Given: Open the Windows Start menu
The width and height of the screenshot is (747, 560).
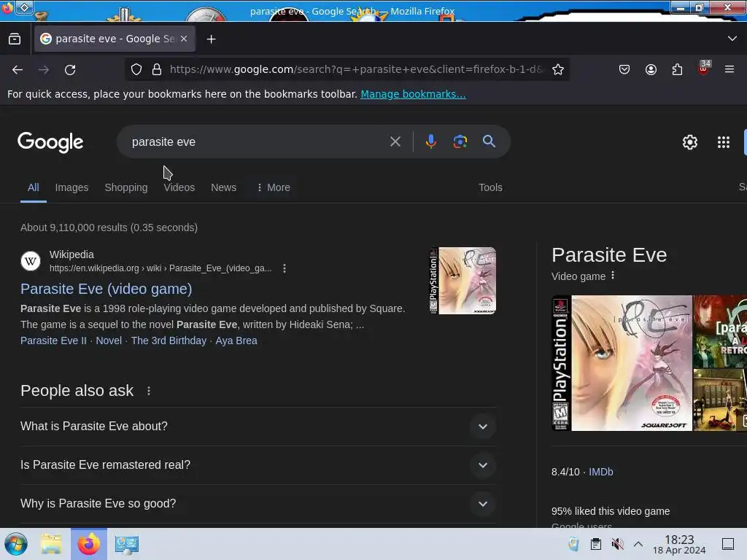Looking at the screenshot, I should 16,544.
